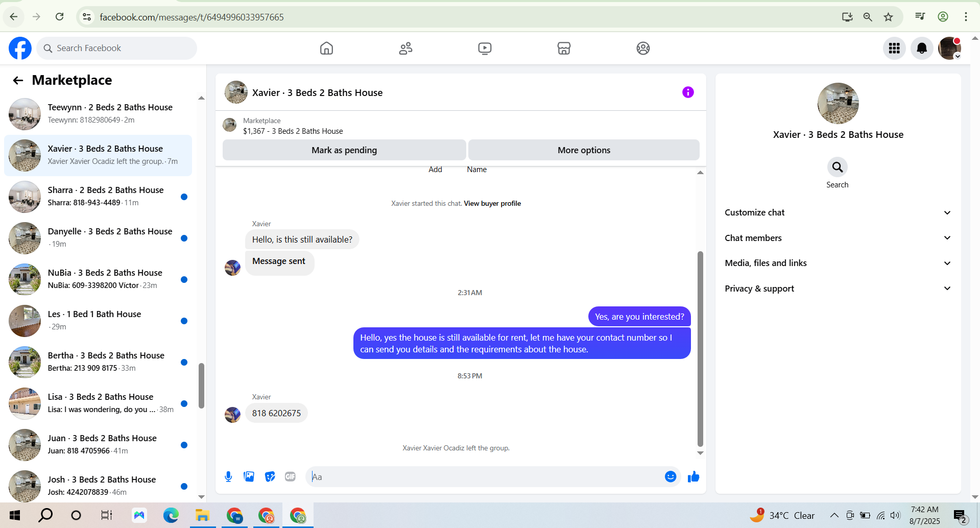980x528 pixels.
Task: Expand Media, files and links section
Action: 838,263
